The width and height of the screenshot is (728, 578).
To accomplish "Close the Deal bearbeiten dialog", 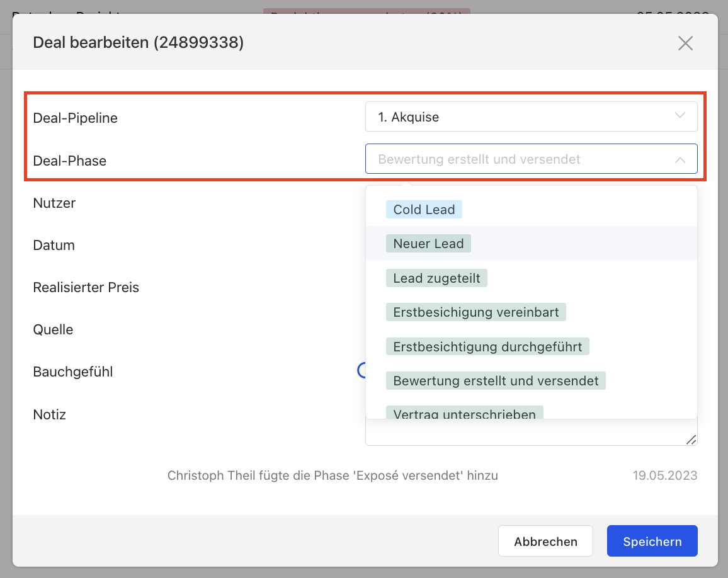I will pos(685,43).
